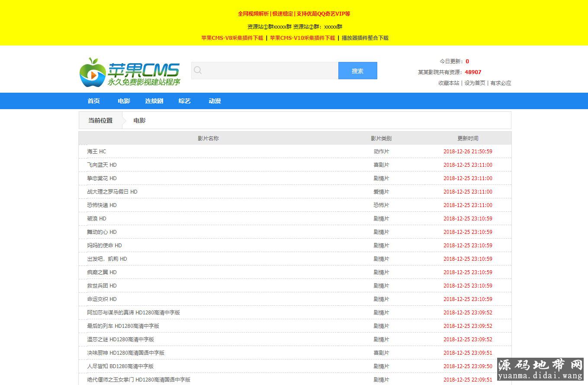
Task: Click the 当前位置 breadcrumb label
Action: [x=100, y=120]
